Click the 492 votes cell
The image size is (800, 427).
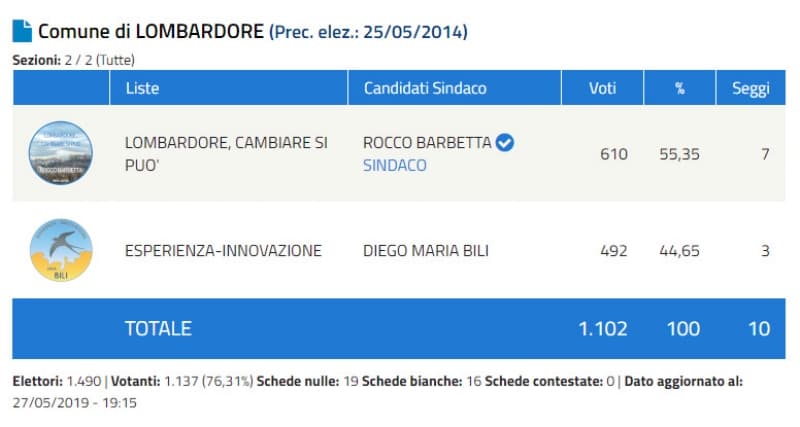(613, 250)
